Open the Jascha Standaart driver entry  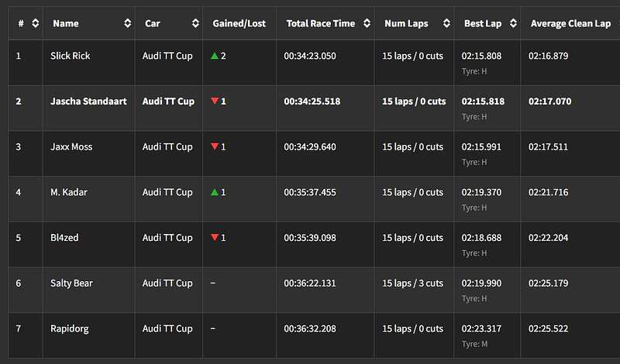(x=88, y=101)
